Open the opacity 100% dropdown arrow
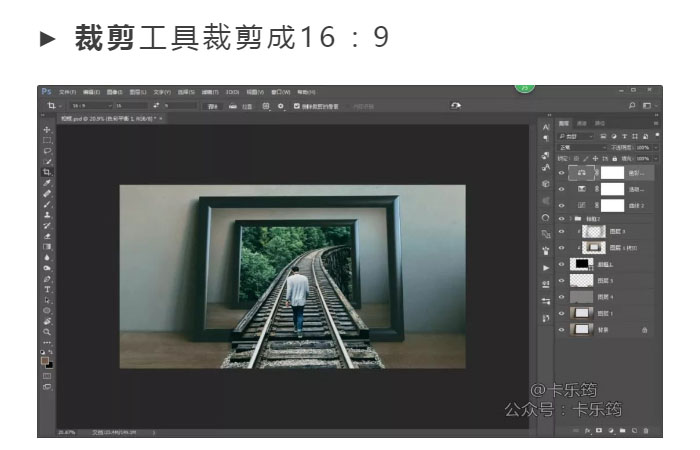This screenshot has height=450, width=700. [656, 147]
